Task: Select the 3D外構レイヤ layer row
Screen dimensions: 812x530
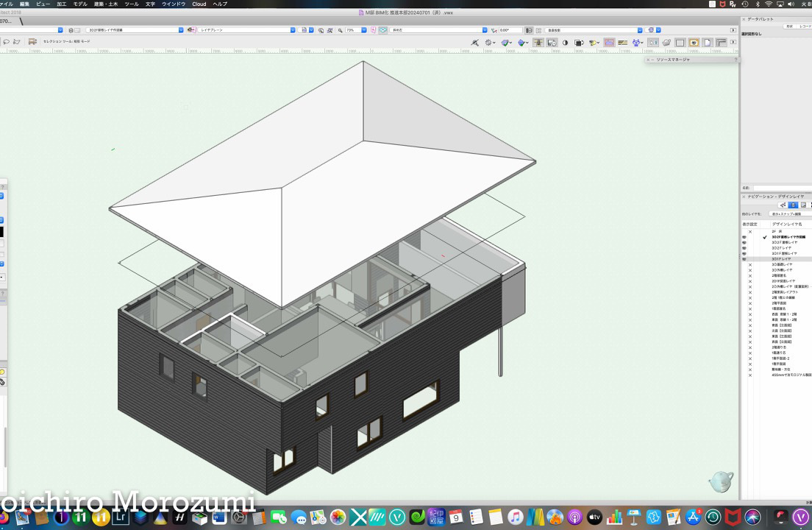Action: click(783, 270)
